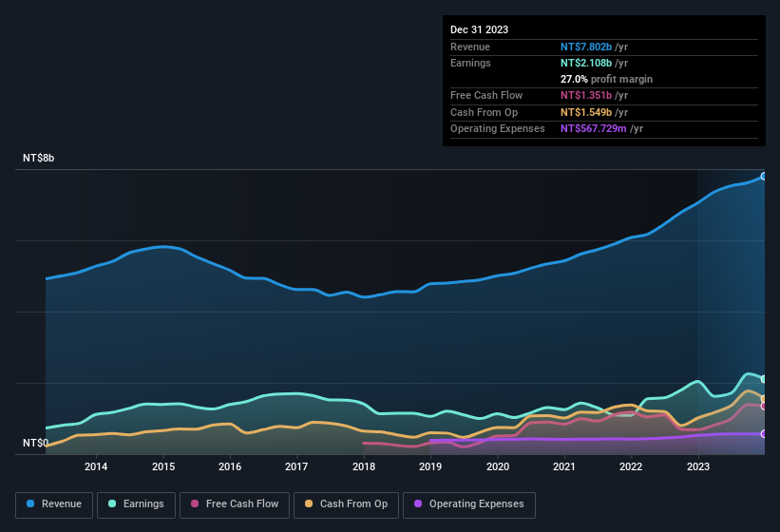Click the NT$567.729m operating expenses value
This screenshot has width=780, height=532.
click(594, 129)
